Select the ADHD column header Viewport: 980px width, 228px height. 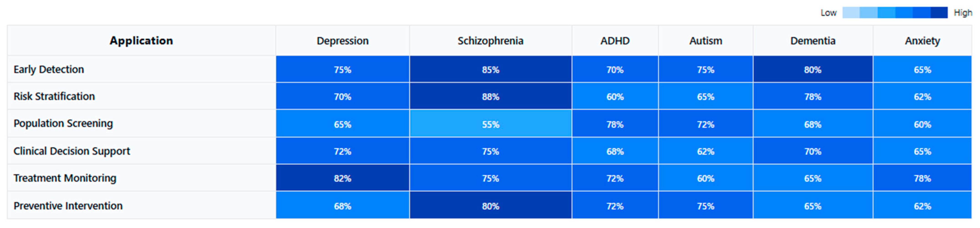pyautogui.click(x=615, y=41)
